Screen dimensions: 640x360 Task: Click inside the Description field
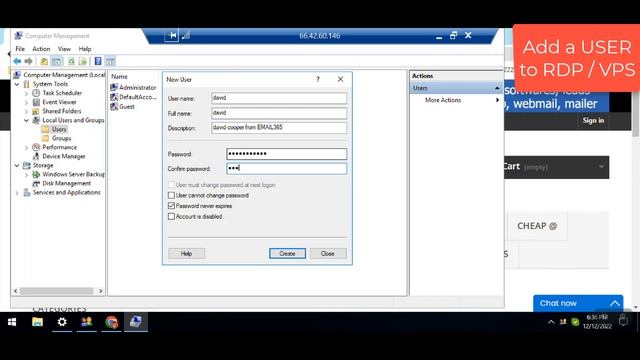coord(279,127)
